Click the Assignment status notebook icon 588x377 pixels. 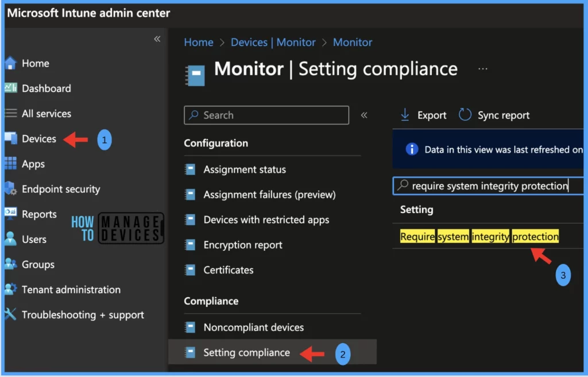click(x=190, y=169)
